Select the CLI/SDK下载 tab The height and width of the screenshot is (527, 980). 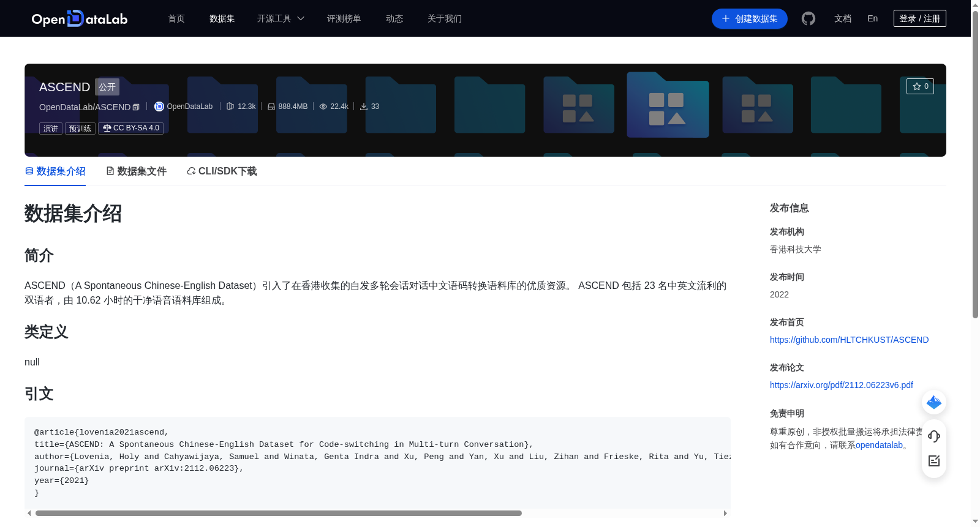click(222, 171)
